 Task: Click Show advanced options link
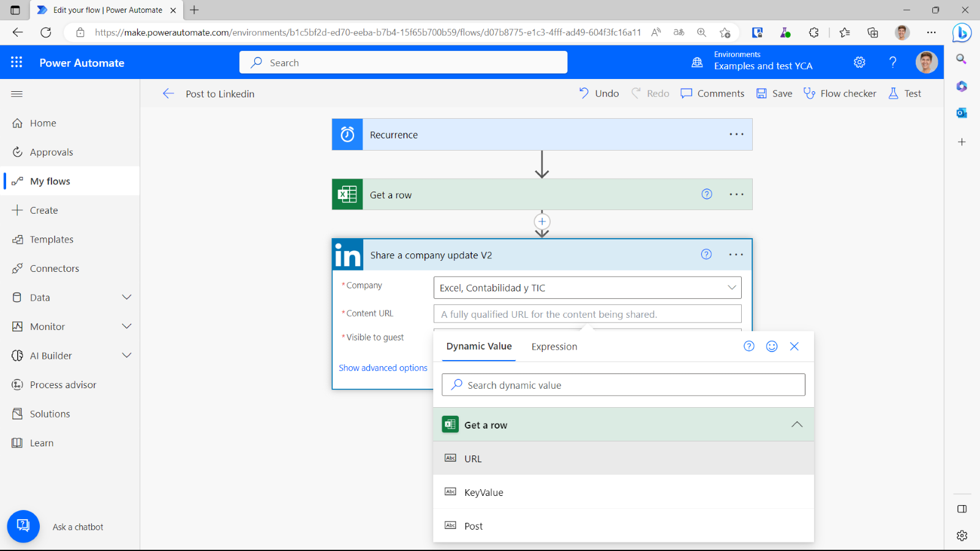[x=383, y=368]
